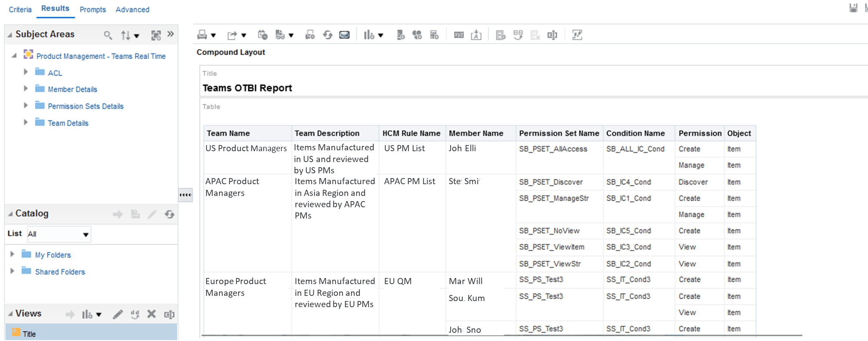Click the Duplicate View icon in Views pane

tap(135, 314)
